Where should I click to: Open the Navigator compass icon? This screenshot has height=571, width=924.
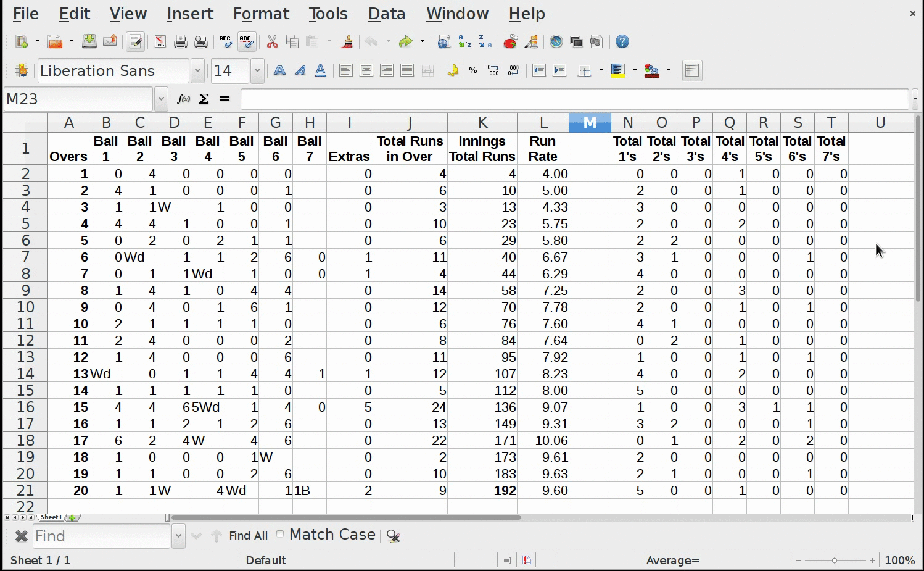coord(556,42)
